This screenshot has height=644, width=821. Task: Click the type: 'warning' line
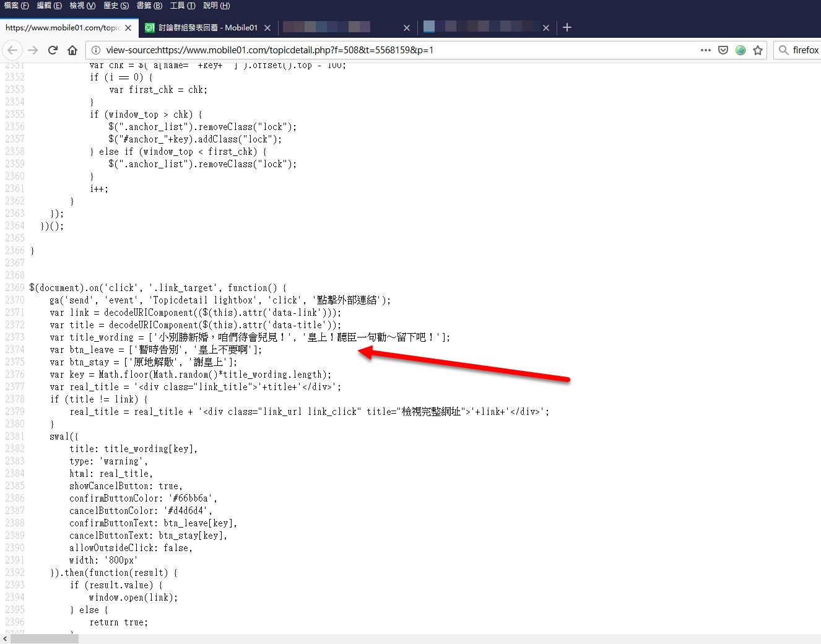pyautogui.click(x=108, y=461)
